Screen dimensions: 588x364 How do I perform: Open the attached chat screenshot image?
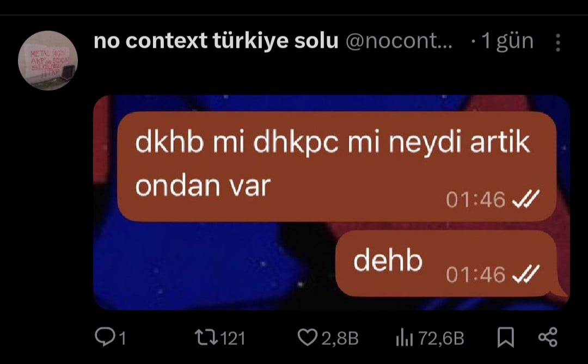(x=332, y=202)
